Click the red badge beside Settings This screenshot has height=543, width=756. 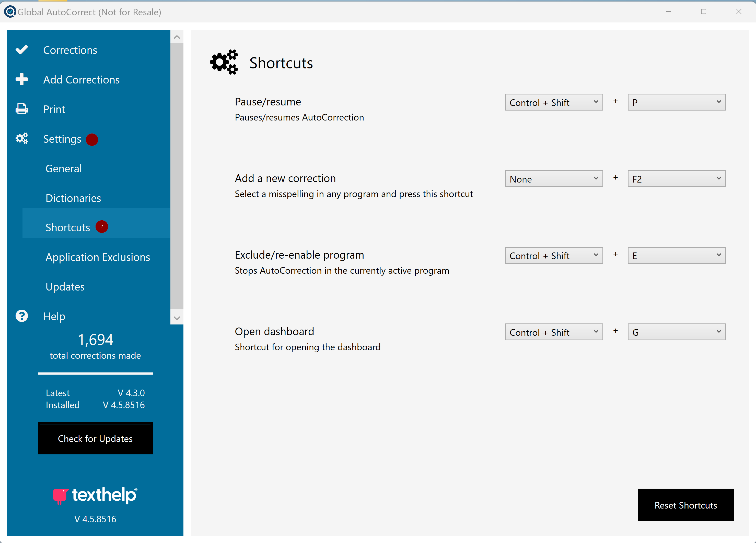[x=92, y=139]
